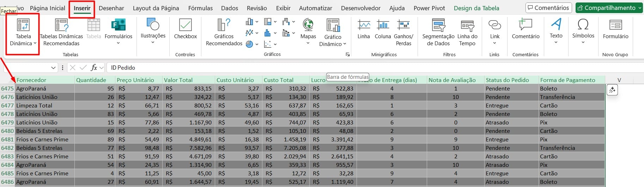Image resolution: width=644 pixels, height=187 pixels.
Task: Insert Segmentação de Dados slicer
Action: [438, 32]
